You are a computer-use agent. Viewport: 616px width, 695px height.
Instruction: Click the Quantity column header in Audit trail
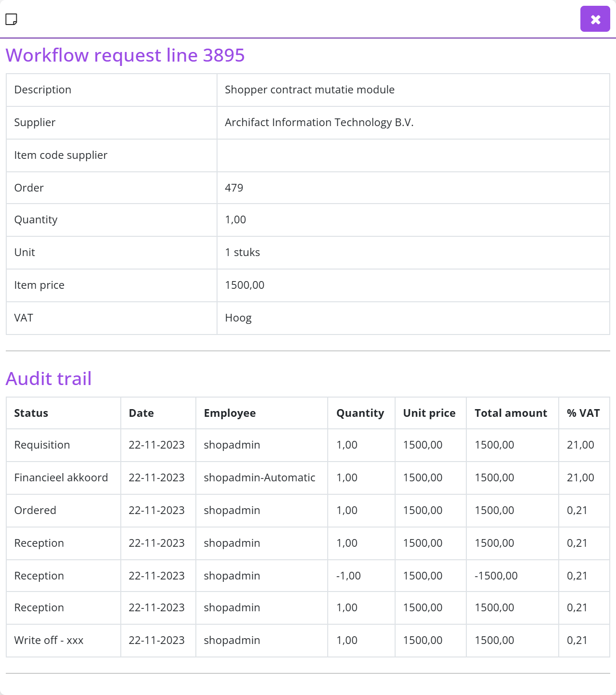[x=360, y=413]
